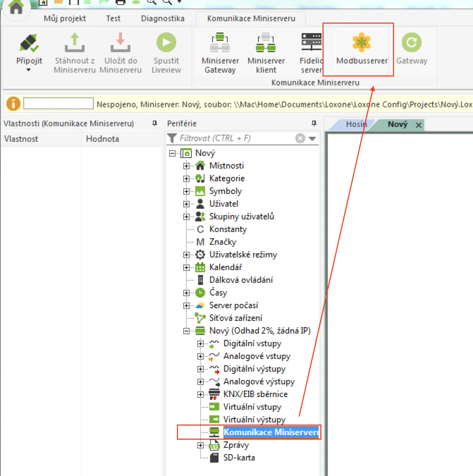Collapse the Nový Miniserver tree node
This screenshot has width=473, height=476.
[x=186, y=331]
